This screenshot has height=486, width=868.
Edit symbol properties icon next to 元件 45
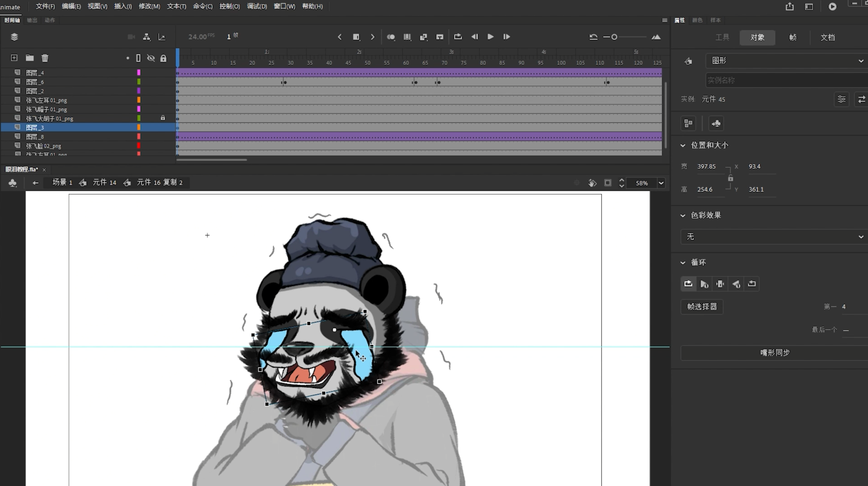[842, 99]
